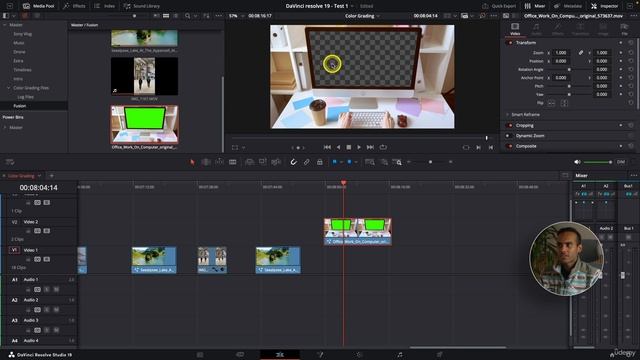640x360 pixels.
Task: Switch to the Effects tab in Inspector
Action: [x=558, y=29]
